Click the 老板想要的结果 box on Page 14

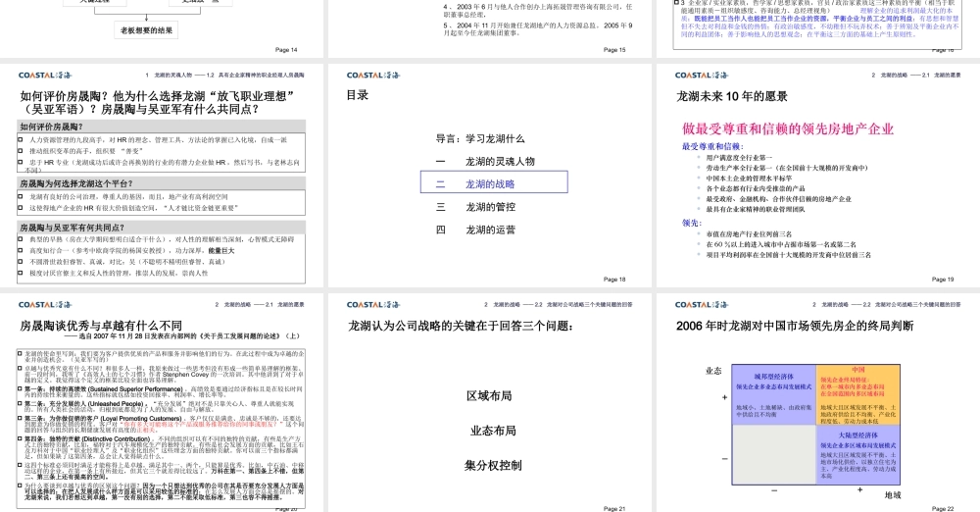pyautogui.click(x=146, y=30)
